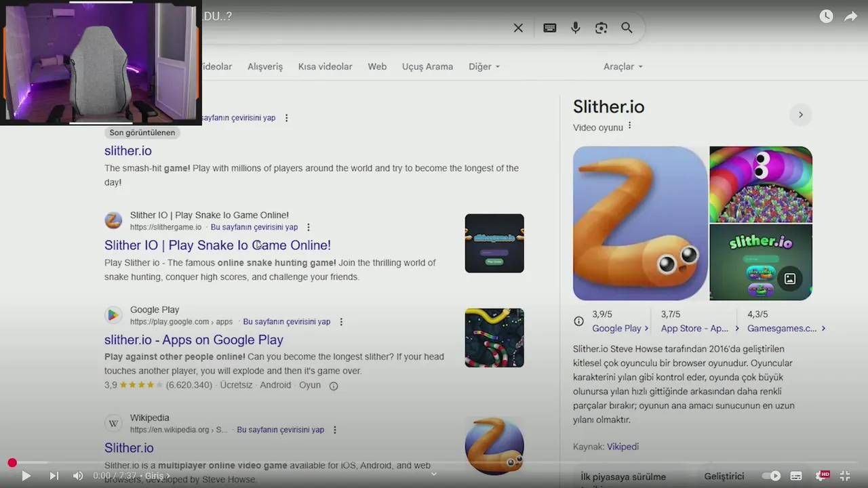
Task: Switch to the Kısa videolar tab
Action: click(x=325, y=66)
